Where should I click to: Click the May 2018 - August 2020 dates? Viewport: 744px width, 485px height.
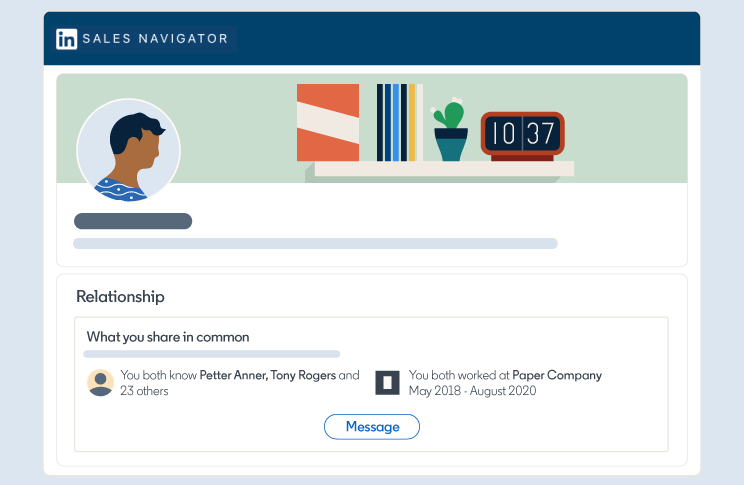[472, 391]
